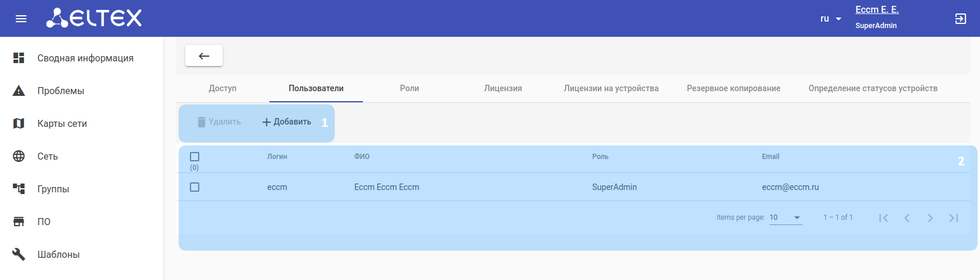
Task: Click the logout icon in header
Action: click(961, 19)
